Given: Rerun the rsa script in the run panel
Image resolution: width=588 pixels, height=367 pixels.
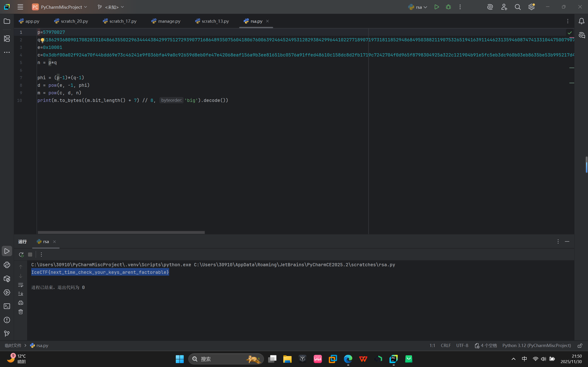Looking at the screenshot, I should coord(21,254).
